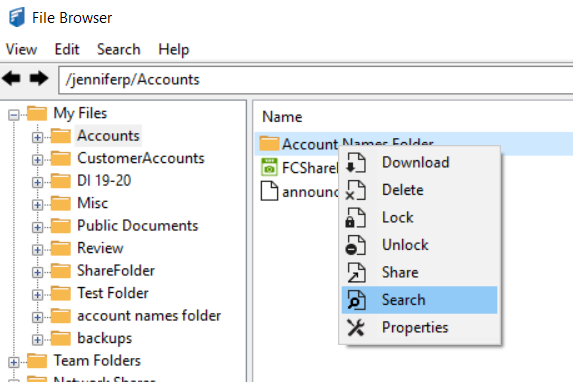This screenshot has height=382, width=573.
Task: Select the Misc tree label
Action: point(93,203)
